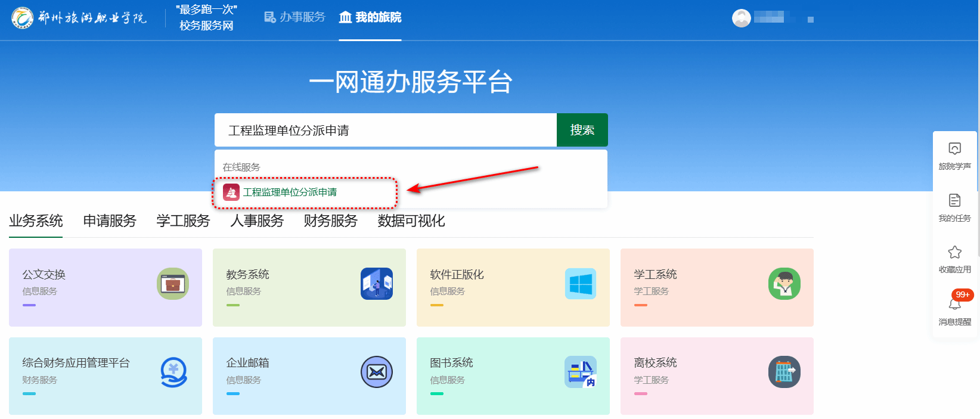Switch to the 申请服务 tab
Viewport: 980px width, 419px height.
[x=110, y=221]
